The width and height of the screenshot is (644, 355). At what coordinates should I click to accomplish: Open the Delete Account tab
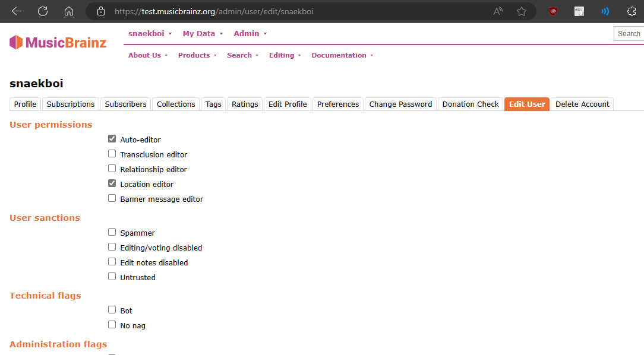click(582, 104)
